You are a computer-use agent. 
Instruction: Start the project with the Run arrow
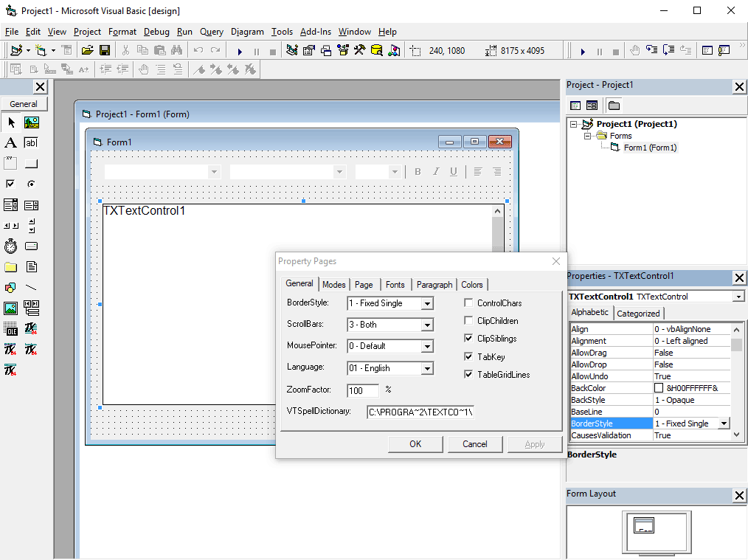click(240, 51)
